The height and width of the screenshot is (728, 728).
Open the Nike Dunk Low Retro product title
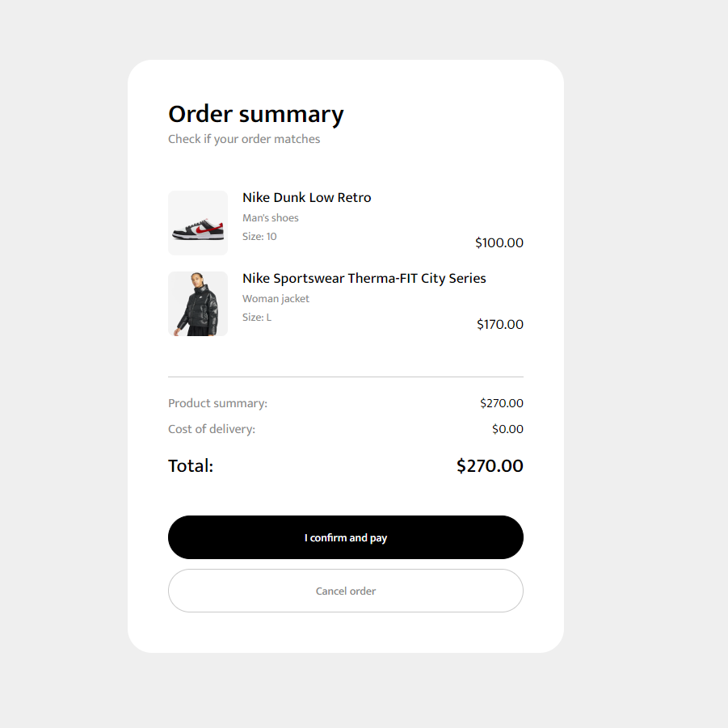pyautogui.click(x=306, y=197)
